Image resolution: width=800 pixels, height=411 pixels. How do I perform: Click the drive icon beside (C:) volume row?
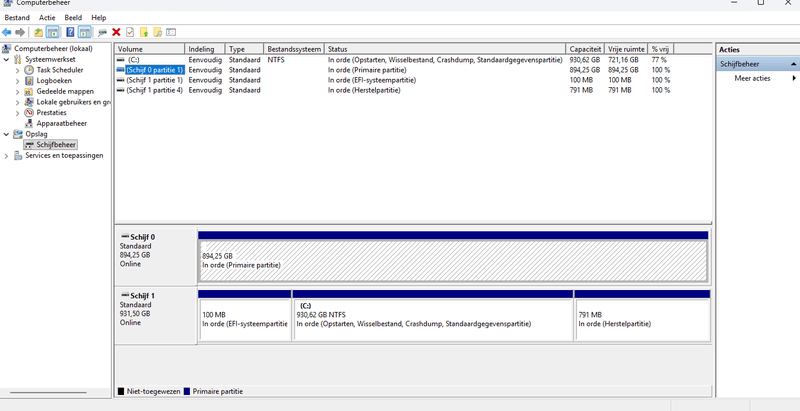120,60
